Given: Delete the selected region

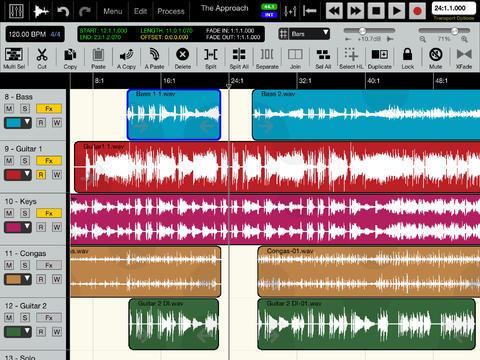Looking at the screenshot, I should [x=183, y=58].
